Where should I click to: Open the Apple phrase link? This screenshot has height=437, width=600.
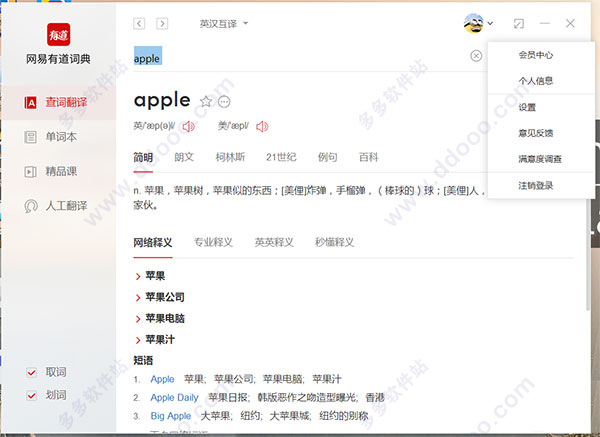pyautogui.click(x=162, y=379)
